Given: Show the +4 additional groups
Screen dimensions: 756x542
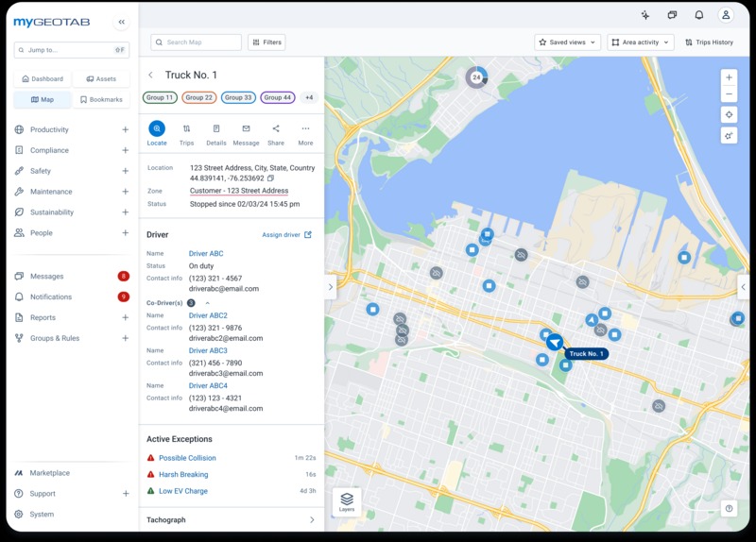Looking at the screenshot, I should (x=309, y=98).
